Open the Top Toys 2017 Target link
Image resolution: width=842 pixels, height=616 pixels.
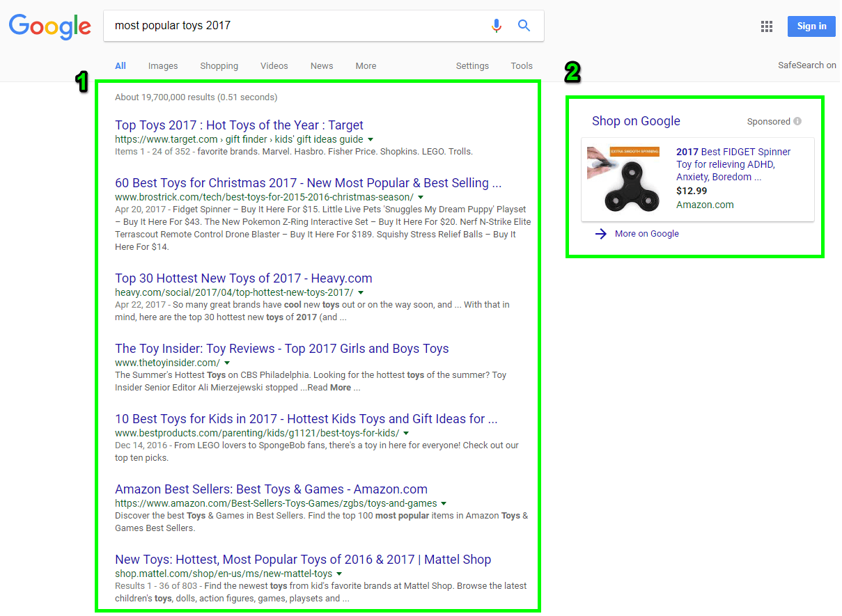(x=239, y=125)
